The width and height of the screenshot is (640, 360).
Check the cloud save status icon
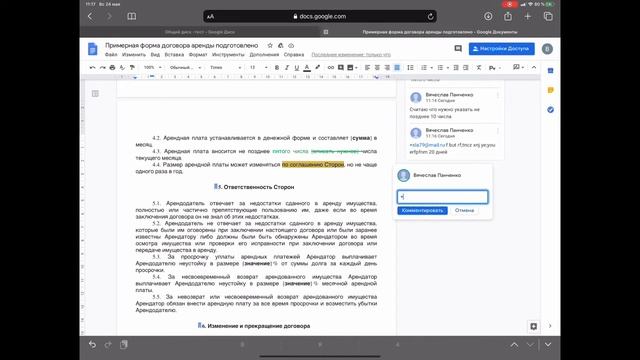(x=291, y=45)
